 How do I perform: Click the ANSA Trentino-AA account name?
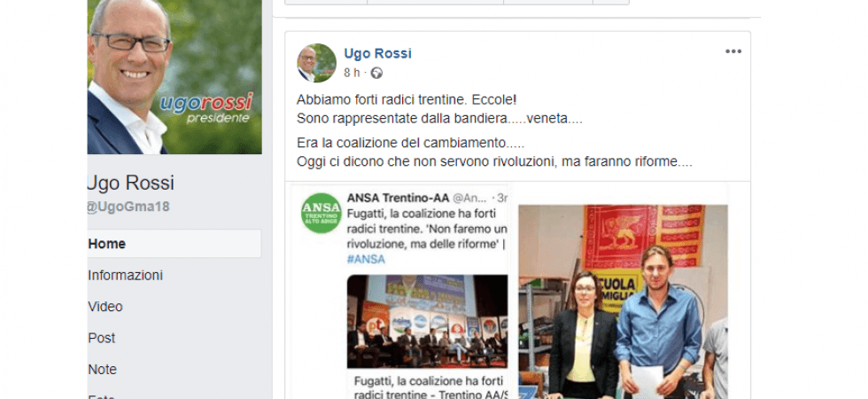tap(398, 198)
